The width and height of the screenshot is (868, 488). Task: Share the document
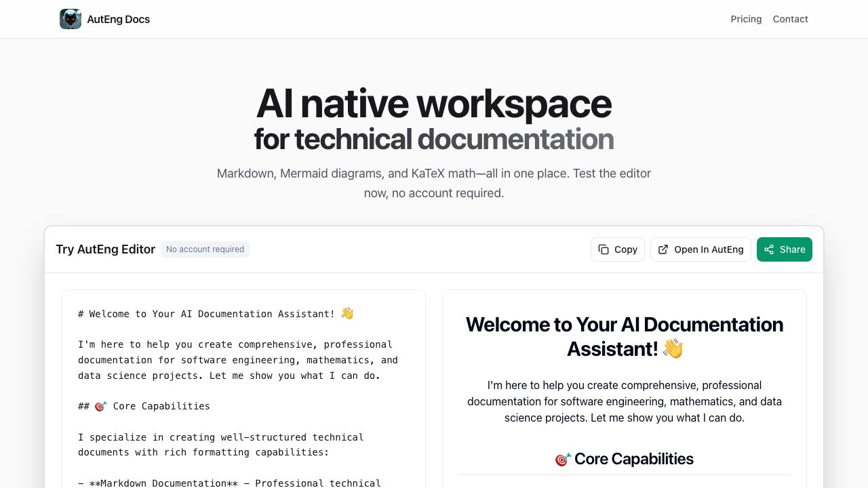pos(785,249)
